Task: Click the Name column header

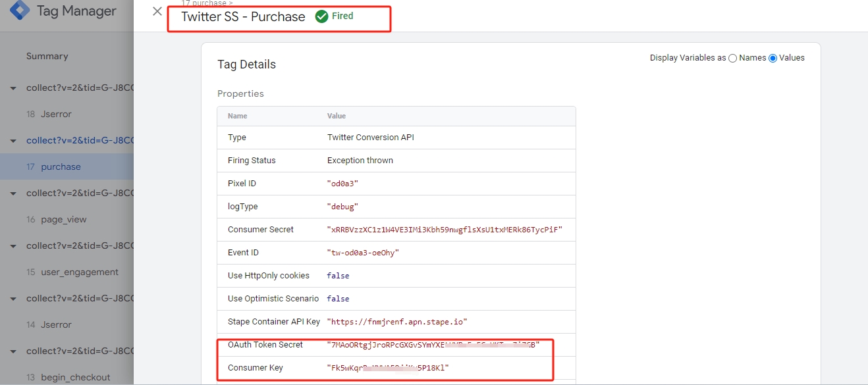Action: point(237,116)
